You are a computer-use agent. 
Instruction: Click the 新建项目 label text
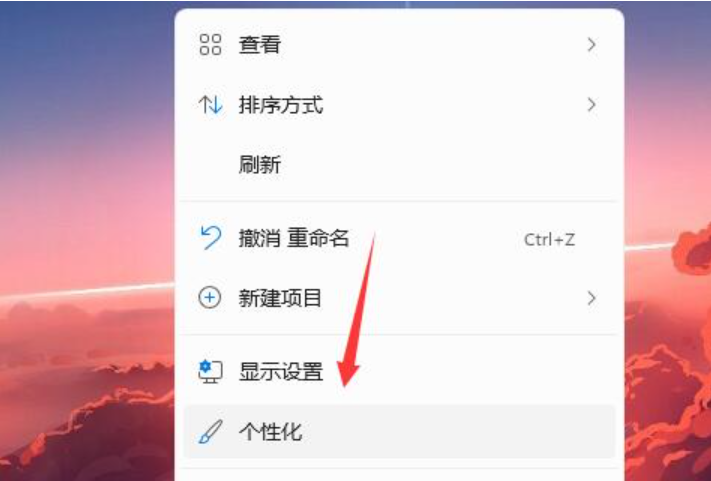point(280,298)
